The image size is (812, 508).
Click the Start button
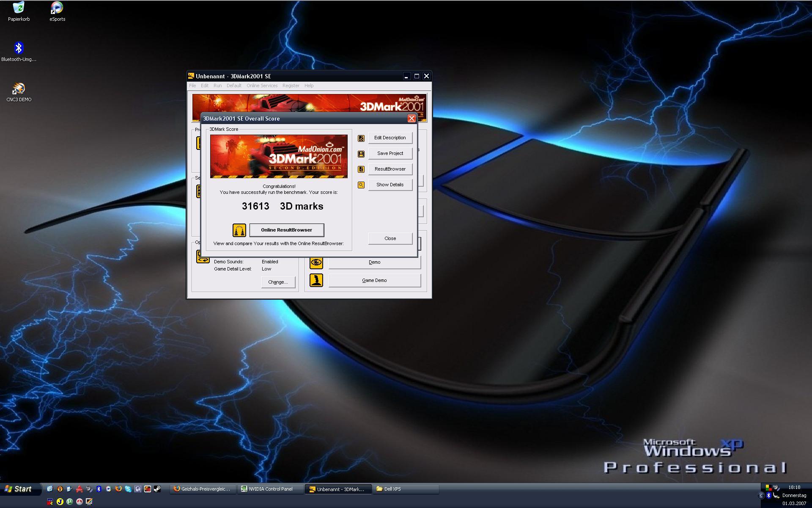pyautogui.click(x=20, y=489)
